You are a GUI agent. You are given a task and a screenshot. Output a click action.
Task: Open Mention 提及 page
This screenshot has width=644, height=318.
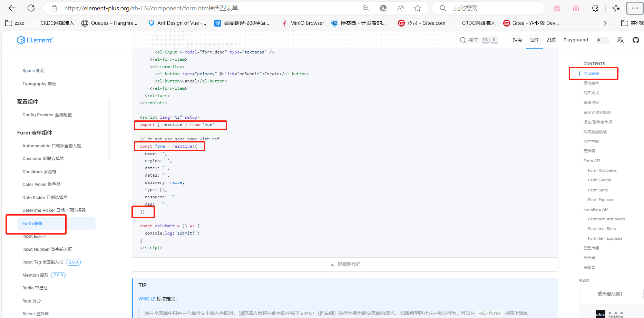(x=35, y=275)
